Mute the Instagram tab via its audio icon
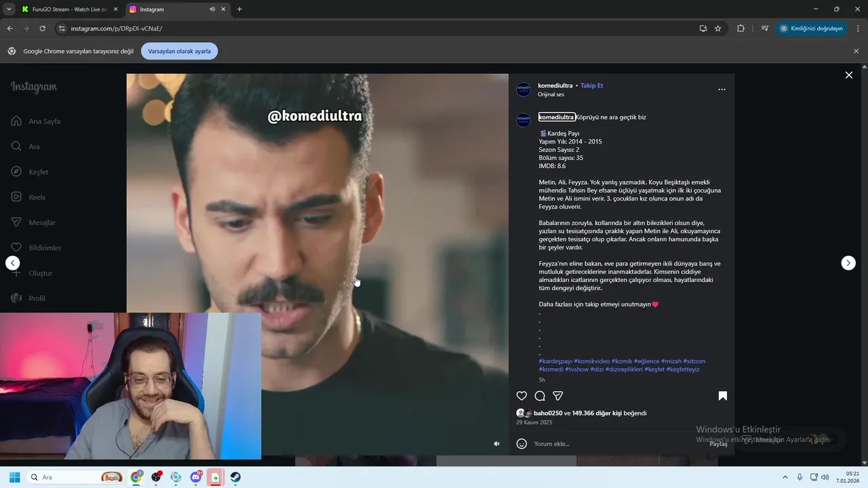Screen dimensions: 868x488 tap(212, 9)
